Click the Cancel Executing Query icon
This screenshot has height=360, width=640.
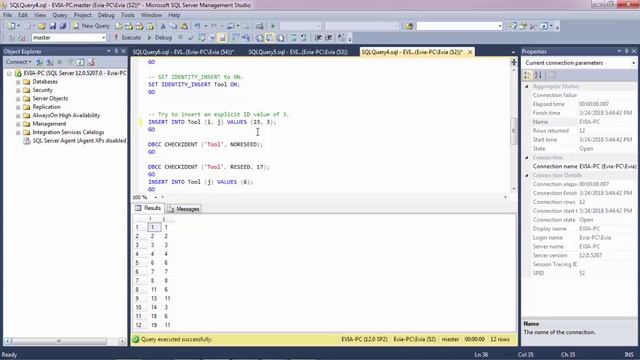point(180,38)
